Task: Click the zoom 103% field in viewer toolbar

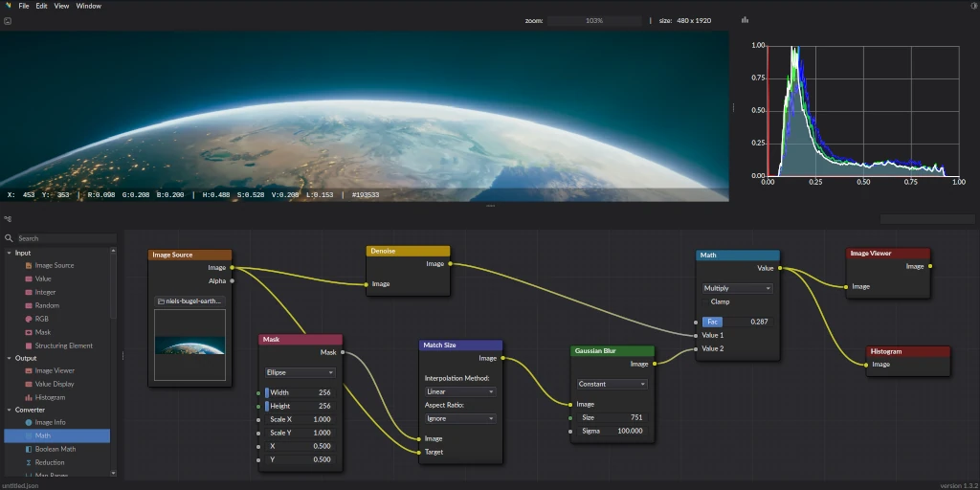Action: pyautogui.click(x=594, y=21)
